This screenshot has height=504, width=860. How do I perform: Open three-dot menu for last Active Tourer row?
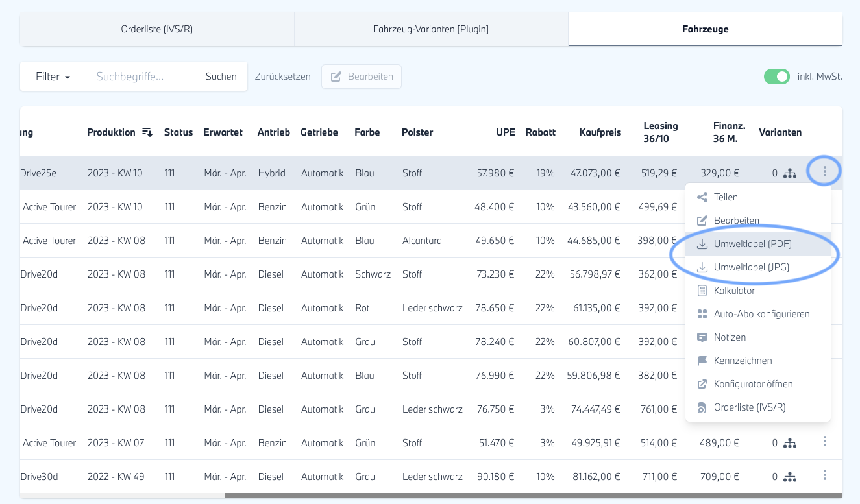pos(824,442)
